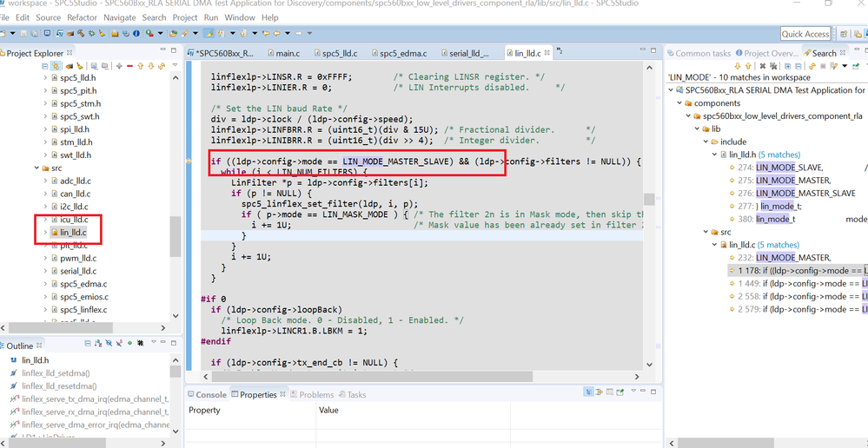Toggle Mark Occurrences highlighter in the toolbar
This screenshot has height=448, width=868.
[209, 33]
